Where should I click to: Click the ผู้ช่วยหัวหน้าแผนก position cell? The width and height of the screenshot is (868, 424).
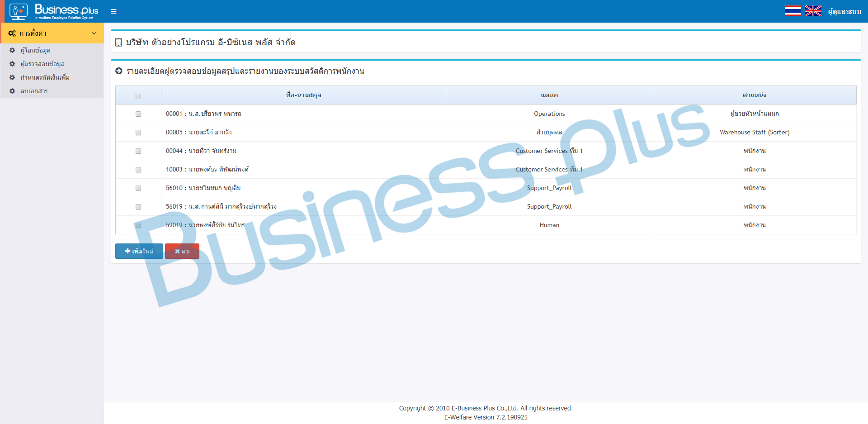click(755, 114)
